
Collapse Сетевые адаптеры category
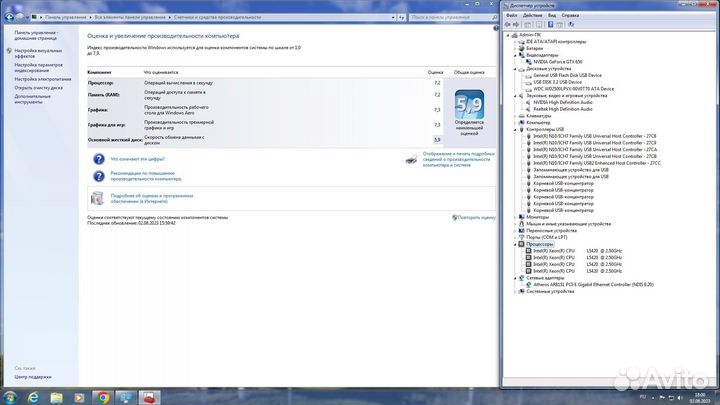tap(515, 278)
